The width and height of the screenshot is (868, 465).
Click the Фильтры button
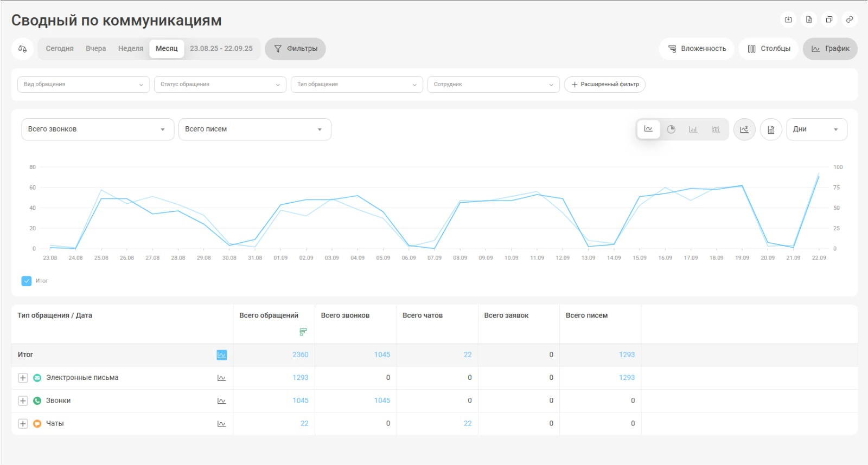click(296, 49)
